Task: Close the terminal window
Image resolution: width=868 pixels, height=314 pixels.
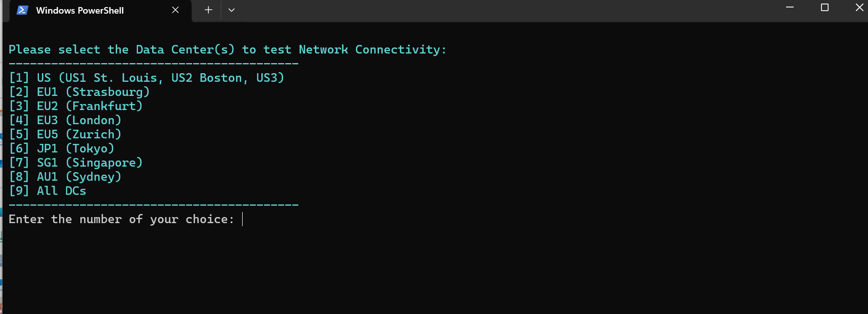Action: [x=859, y=8]
